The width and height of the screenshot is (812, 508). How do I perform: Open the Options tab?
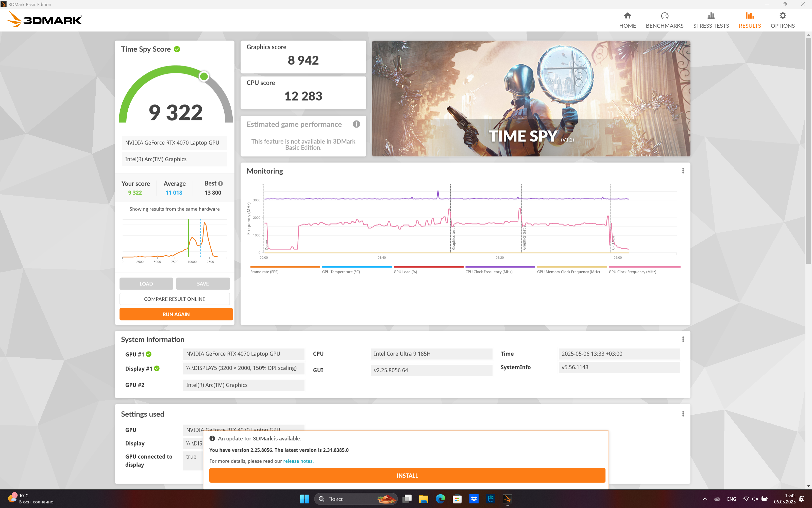click(x=783, y=20)
